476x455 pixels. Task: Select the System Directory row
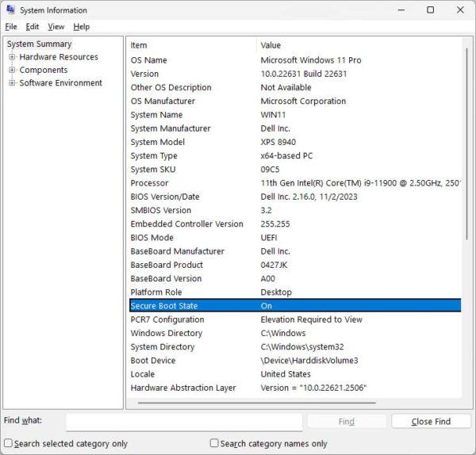pos(295,346)
